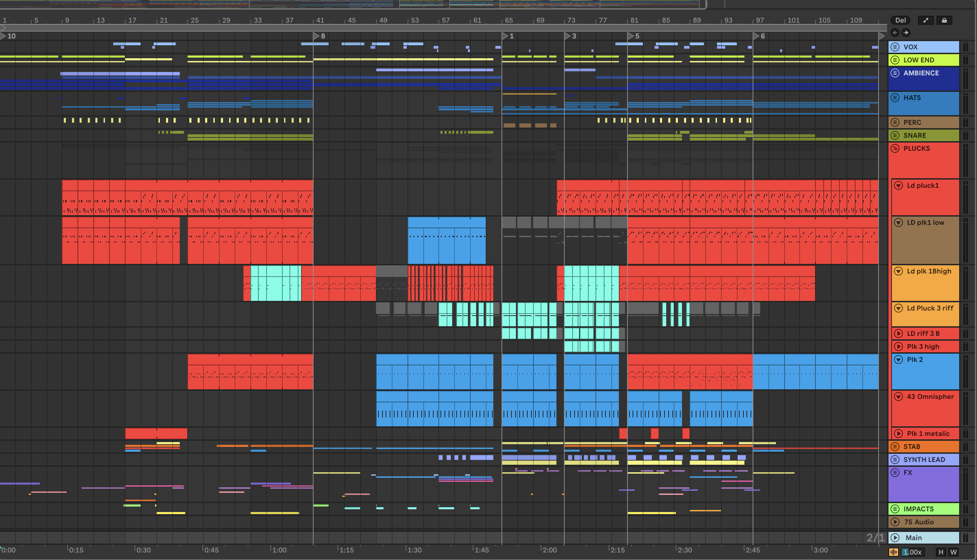Click the FX group fold icon

click(895, 473)
